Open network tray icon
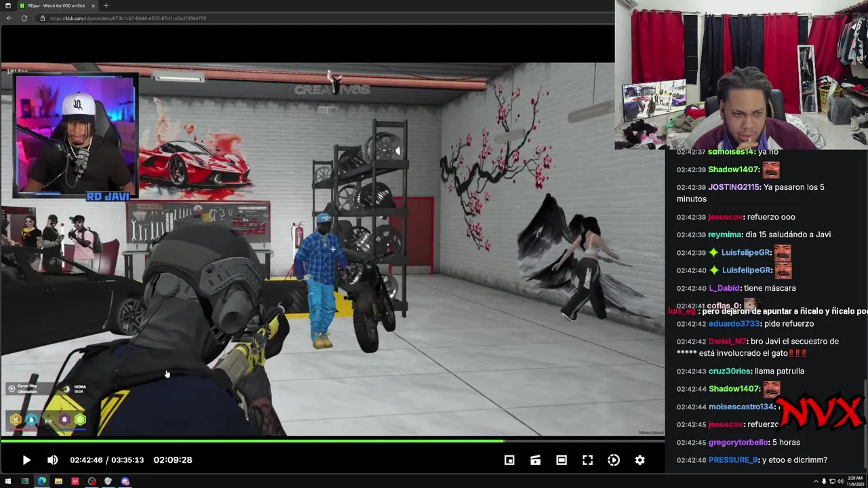The width and height of the screenshot is (868, 488). point(833,481)
